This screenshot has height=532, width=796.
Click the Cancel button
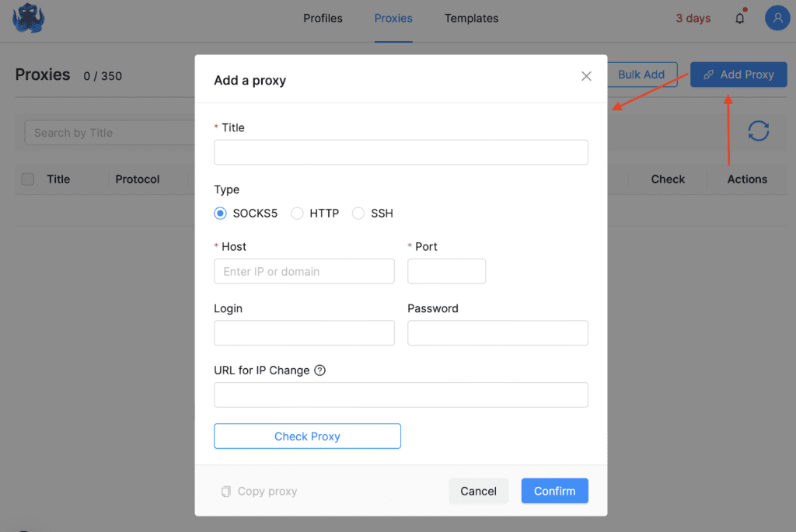click(478, 491)
